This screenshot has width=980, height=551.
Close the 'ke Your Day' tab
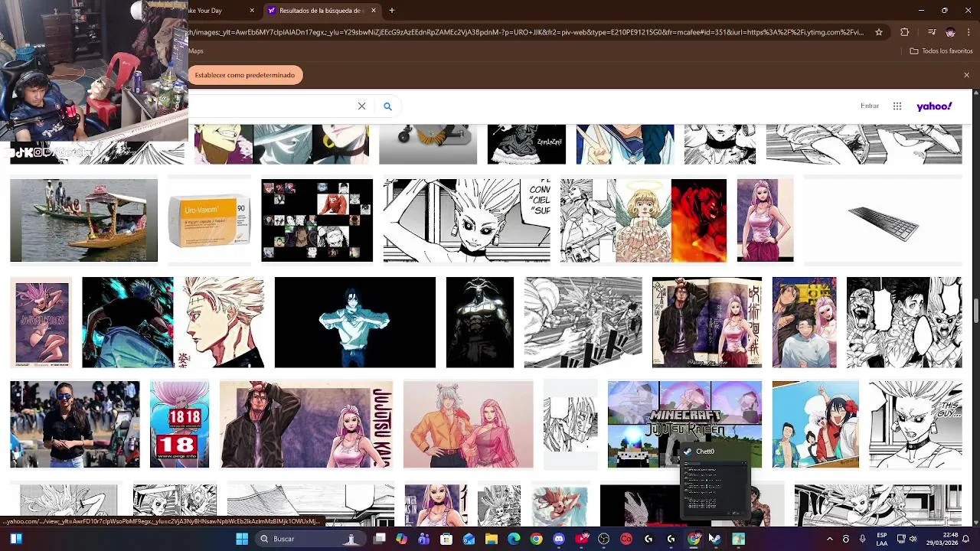[x=252, y=11]
